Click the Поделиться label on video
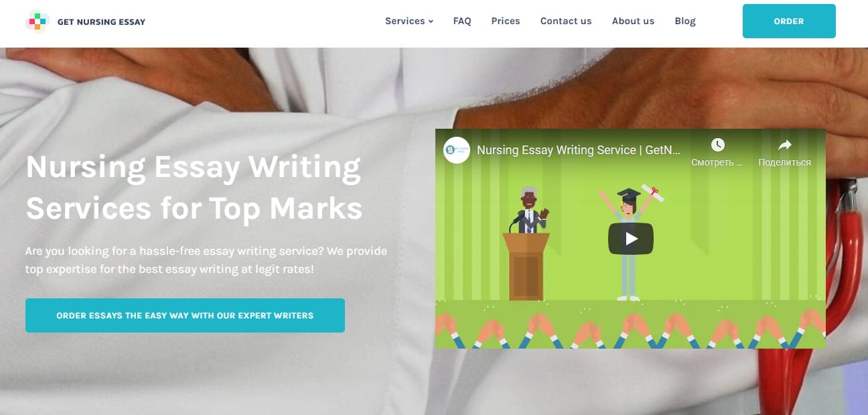This screenshot has width=868, height=415. click(784, 162)
